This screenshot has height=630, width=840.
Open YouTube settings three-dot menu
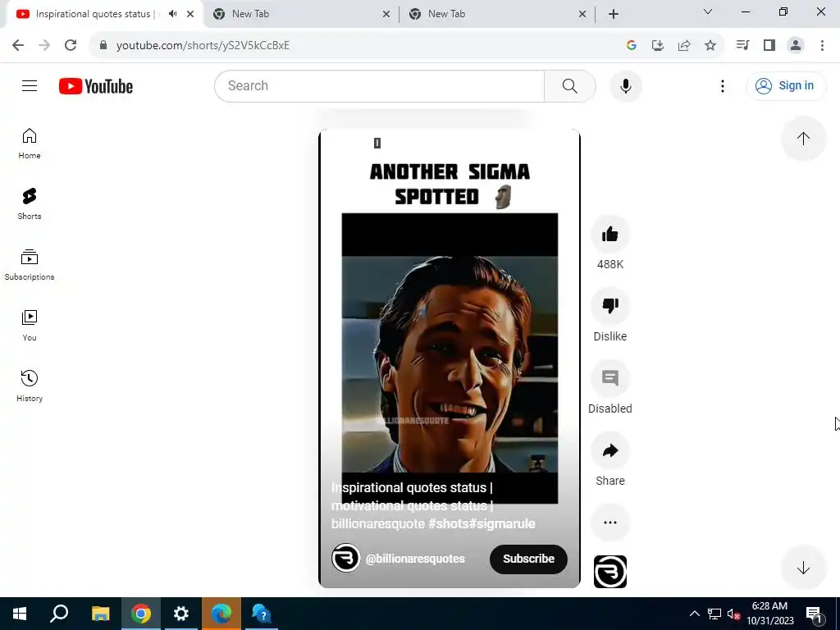[x=723, y=85]
